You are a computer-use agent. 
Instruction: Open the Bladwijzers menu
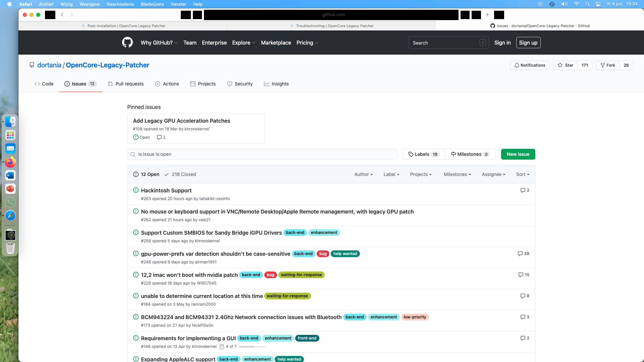152,4
